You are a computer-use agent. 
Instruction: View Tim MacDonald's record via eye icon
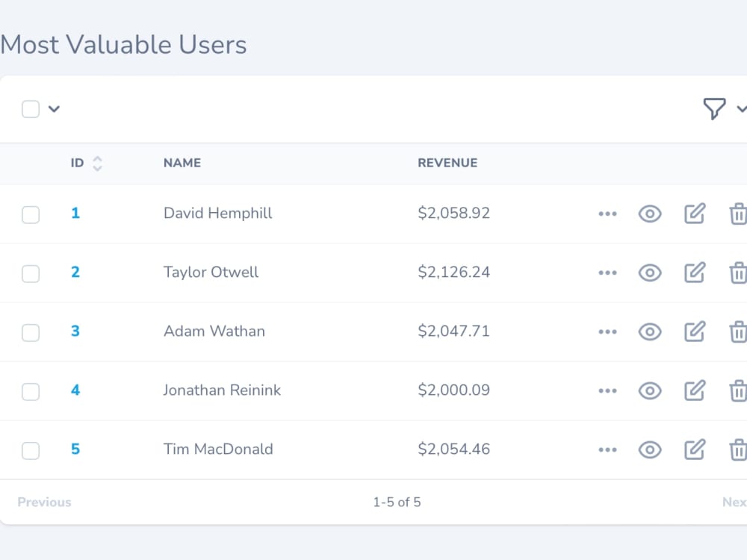(649, 449)
